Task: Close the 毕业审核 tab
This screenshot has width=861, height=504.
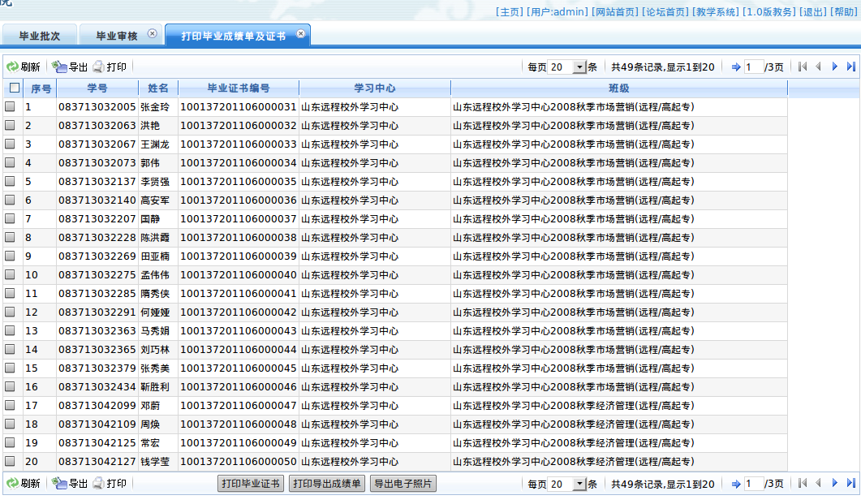Action: pos(152,34)
